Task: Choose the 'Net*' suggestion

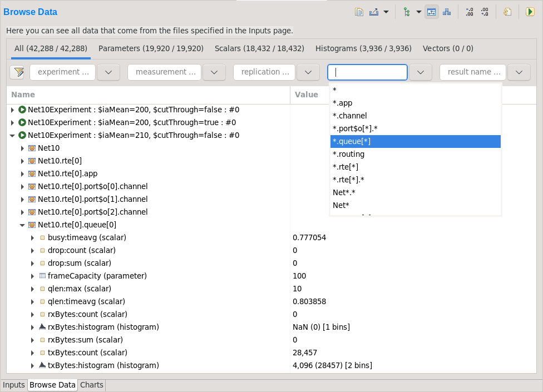Action: click(416, 205)
